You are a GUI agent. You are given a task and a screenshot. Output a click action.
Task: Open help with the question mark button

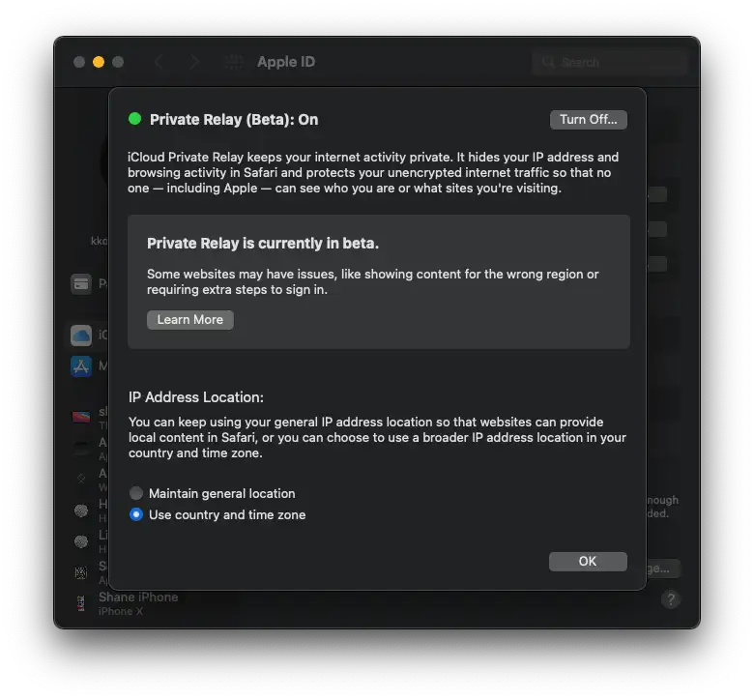[670, 599]
